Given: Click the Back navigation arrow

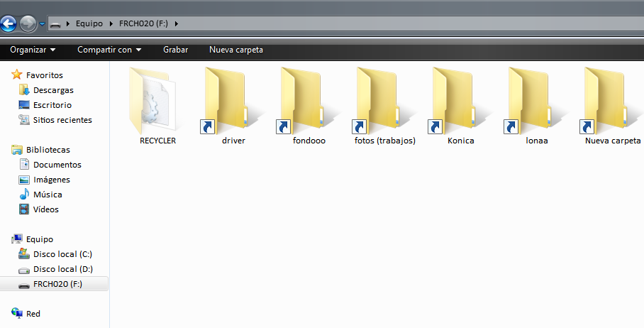Looking at the screenshot, I should point(9,24).
